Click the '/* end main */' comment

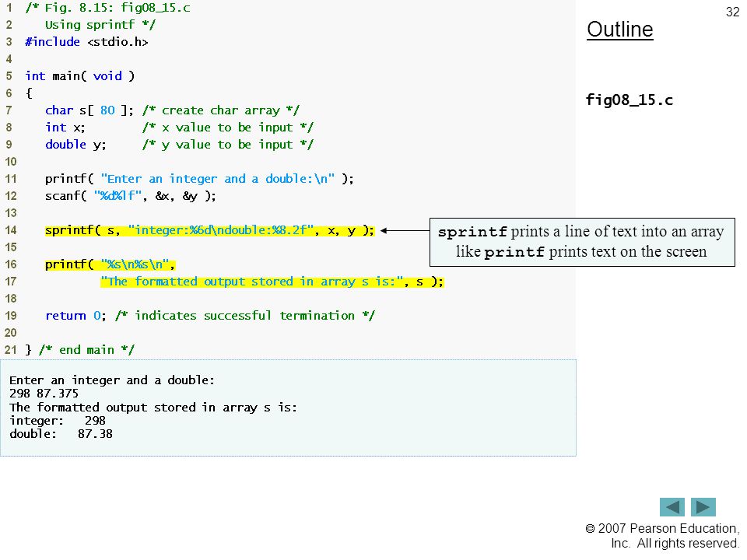coord(86,350)
